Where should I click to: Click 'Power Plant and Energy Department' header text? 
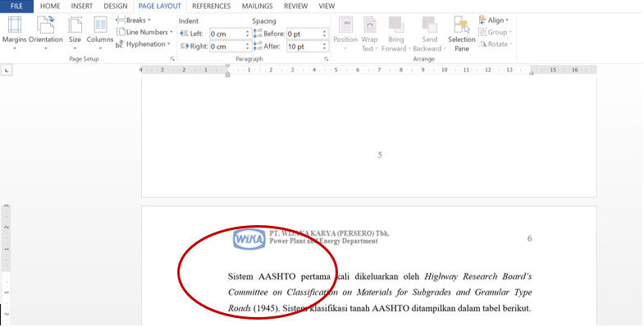[323, 241]
